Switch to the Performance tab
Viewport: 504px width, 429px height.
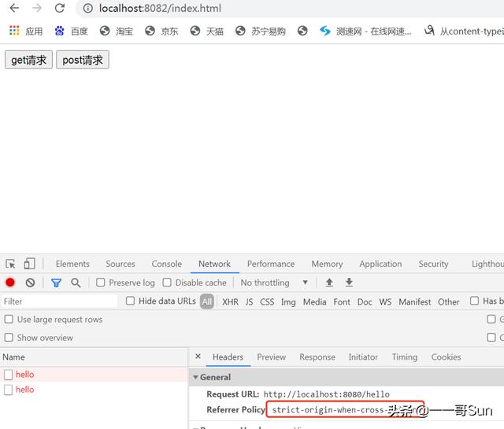(271, 264)
